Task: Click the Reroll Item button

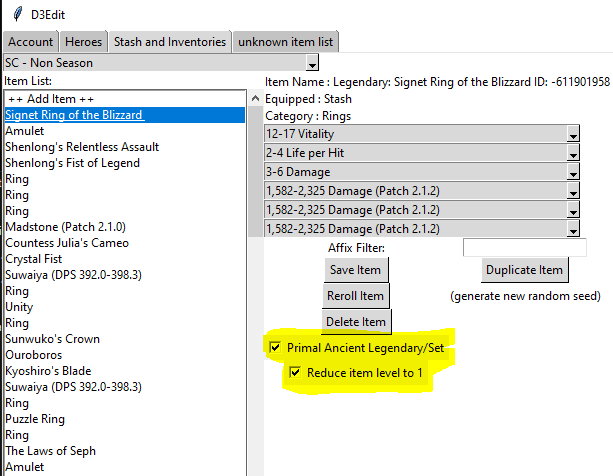Action: pyautogui.click(x=356, y=296)
